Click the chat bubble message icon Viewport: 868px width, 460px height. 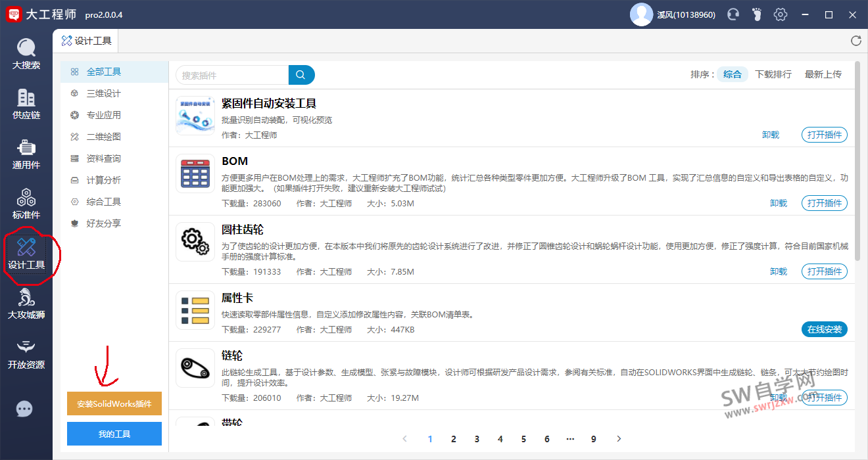(x=24, y=409)
